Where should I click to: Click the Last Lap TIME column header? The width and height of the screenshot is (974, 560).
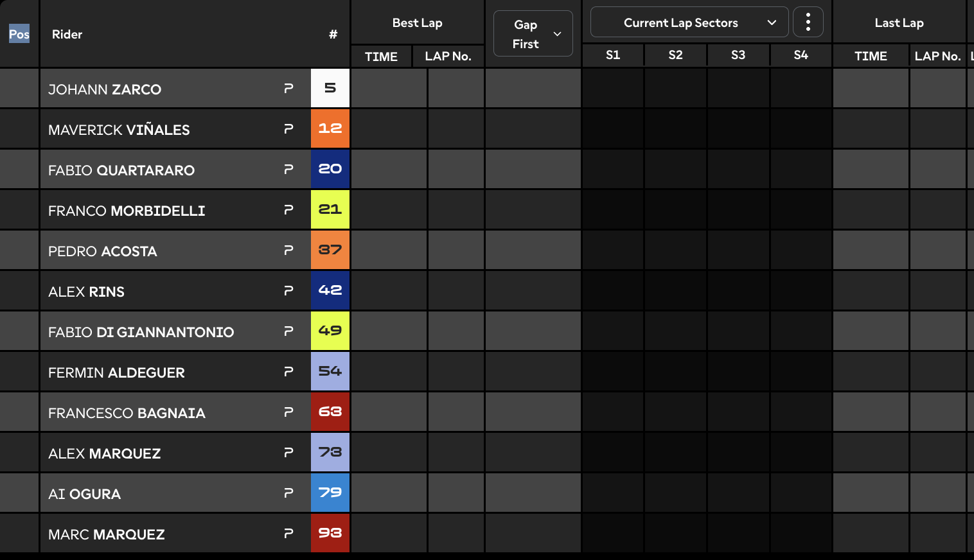871,56
